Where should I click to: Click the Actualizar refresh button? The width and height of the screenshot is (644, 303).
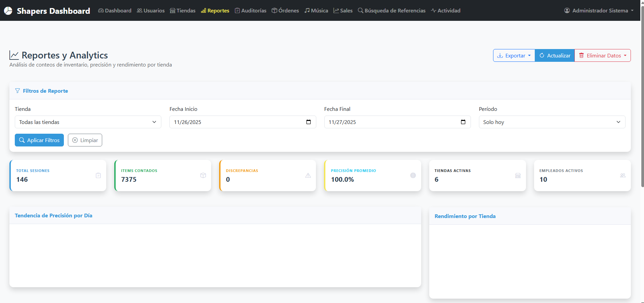[x=555, y=56]
